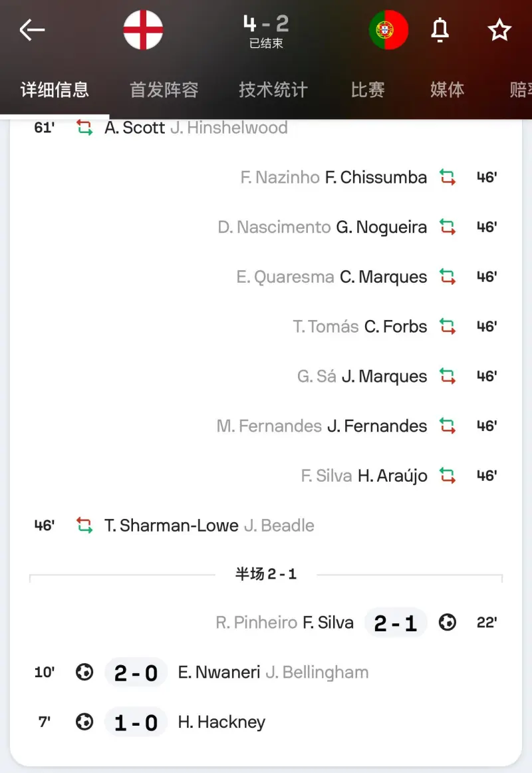
Task: Toggle the match notification bell
Action: [x=440, y=30]
